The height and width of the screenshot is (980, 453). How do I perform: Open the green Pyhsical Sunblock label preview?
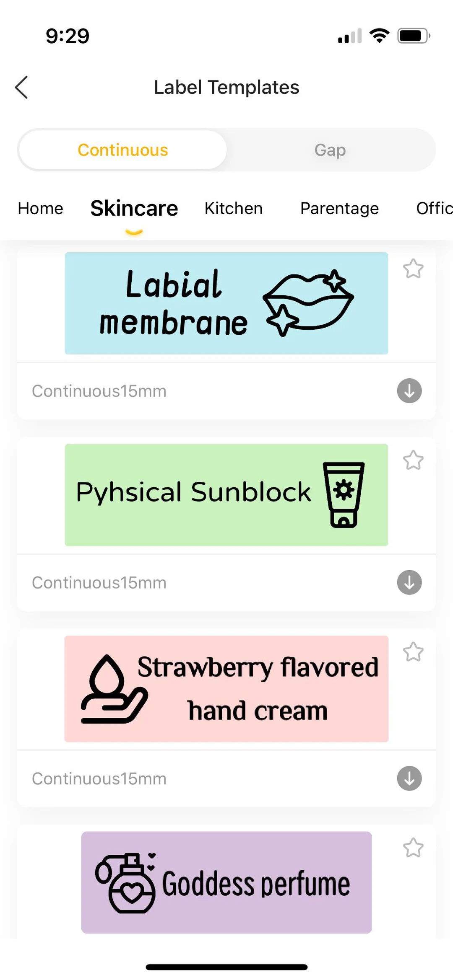click(226, 495)
